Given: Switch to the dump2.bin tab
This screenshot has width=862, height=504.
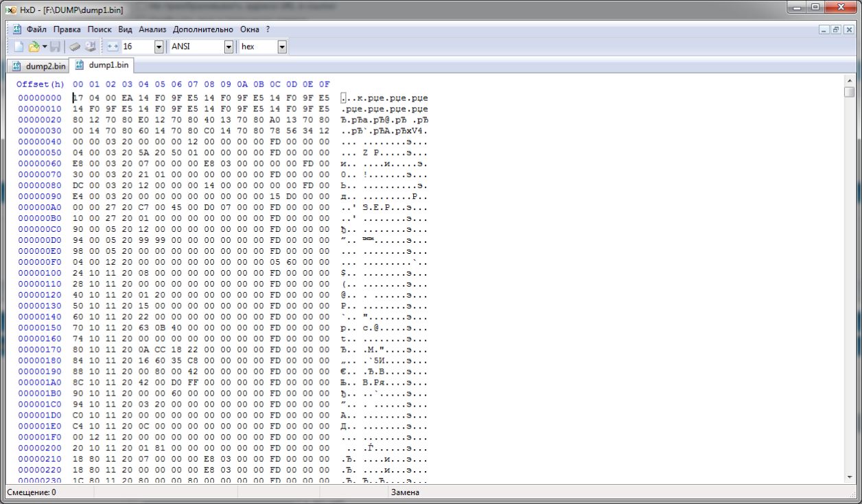Looking at the screenshot, I should [39, 66].
